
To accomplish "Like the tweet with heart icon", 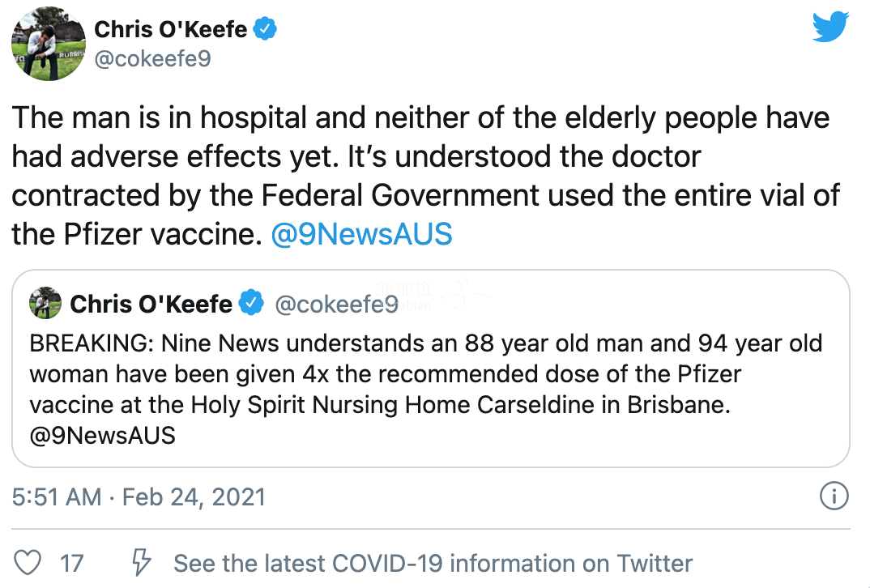I will (28, 562).
